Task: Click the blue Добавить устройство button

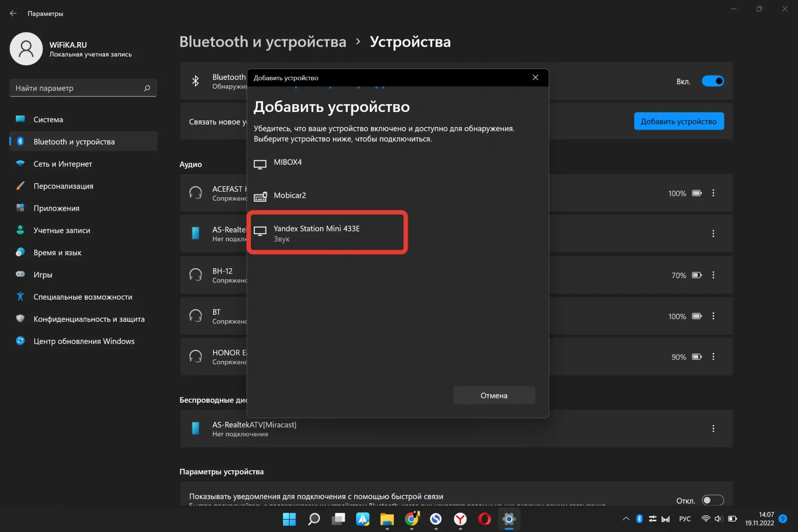Action: (679, 121)
